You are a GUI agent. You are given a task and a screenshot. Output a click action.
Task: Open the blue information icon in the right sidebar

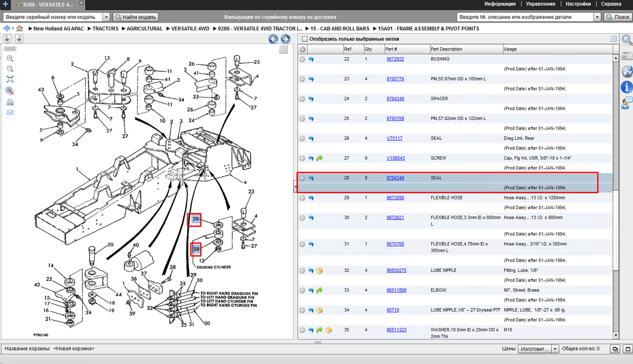pos(627,87)
